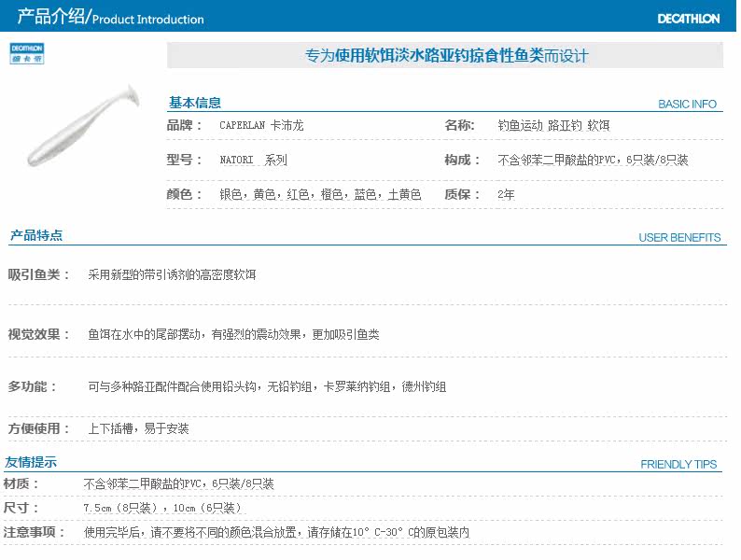Viewport: 741px width, 560px height.
Task: Click the 品牌 field label
Action: tap(184, 125)
